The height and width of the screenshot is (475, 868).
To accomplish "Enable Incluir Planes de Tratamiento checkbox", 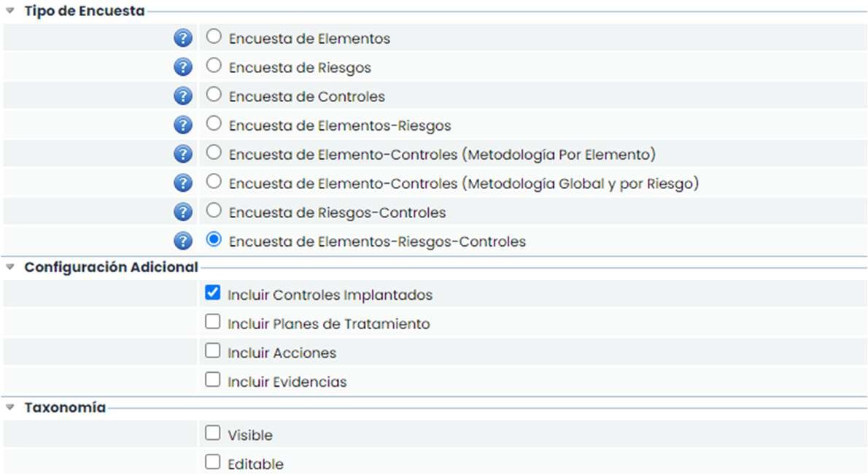I will pyautogui.click(x=212, y=322).
